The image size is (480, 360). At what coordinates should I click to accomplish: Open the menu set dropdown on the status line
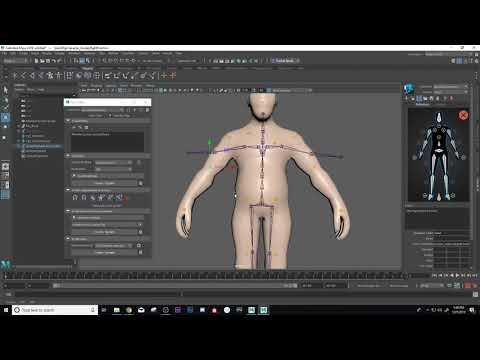[x=15, y=61]
